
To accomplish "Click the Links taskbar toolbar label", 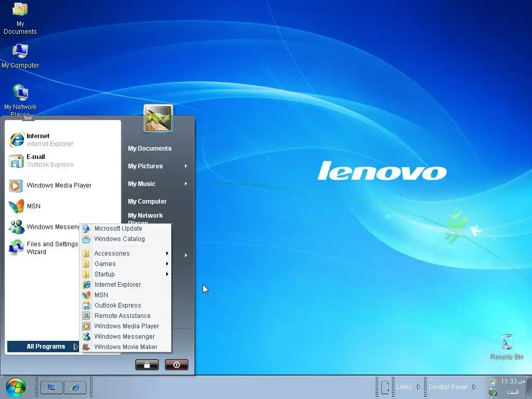I will (x=404, y=387).
